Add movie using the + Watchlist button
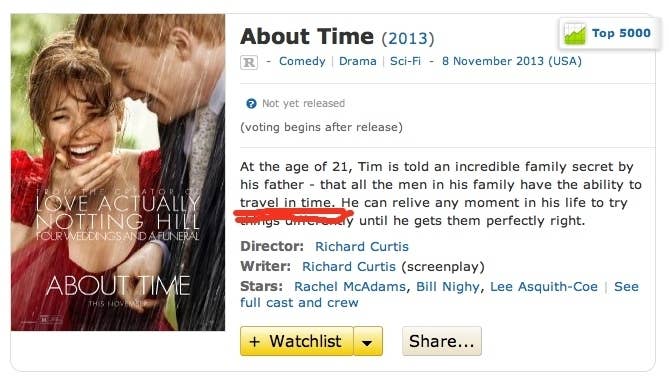The image size is (669, 377). 297,341
